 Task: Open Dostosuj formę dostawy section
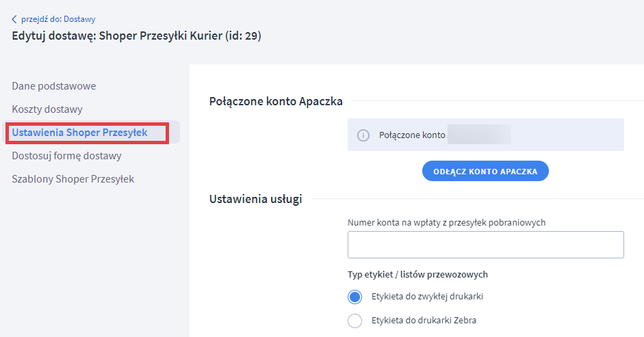click(x=66, y=156)
